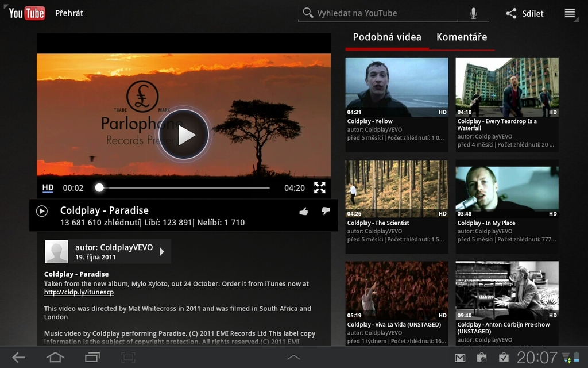Viewport: 588px width, 368px height.
Task: Click the Sdílet share button
Action: point(524,13)
